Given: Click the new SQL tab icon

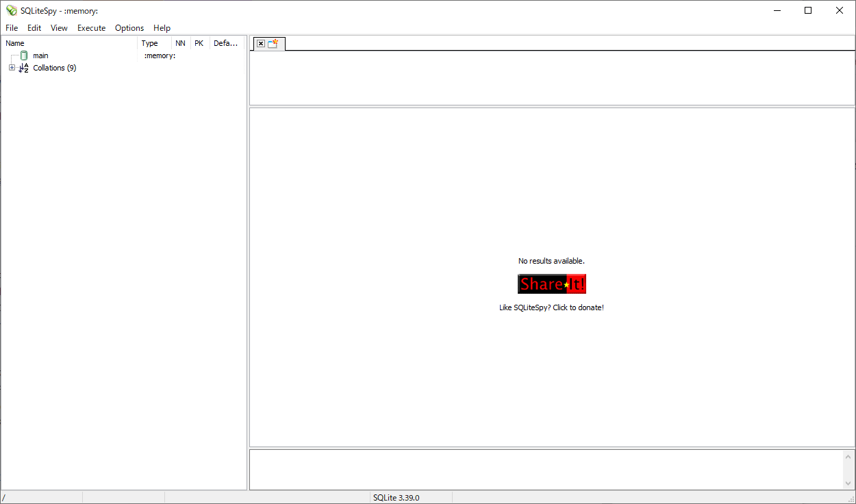Looking at the screenshot, I should pos(273,44).
